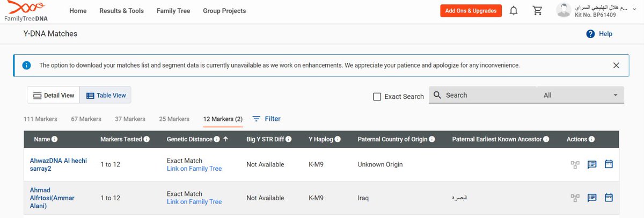Open notes icon for AhwazDNA row
This screenshot has height=218, width=644.
coord(592,164)
